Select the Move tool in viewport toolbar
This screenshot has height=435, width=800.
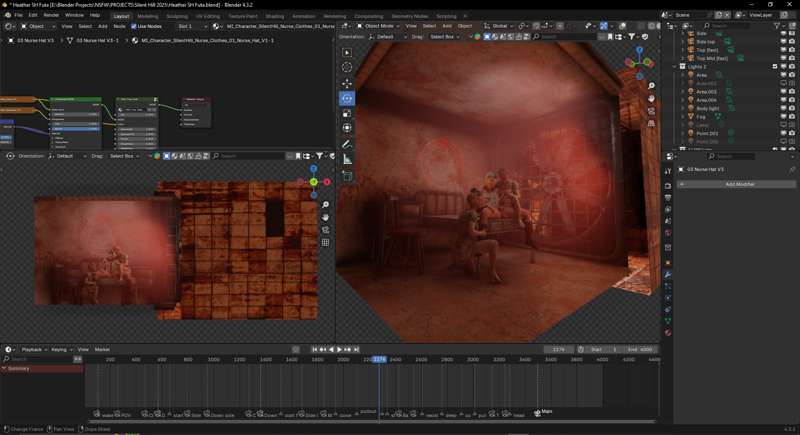tap(347, 83)
